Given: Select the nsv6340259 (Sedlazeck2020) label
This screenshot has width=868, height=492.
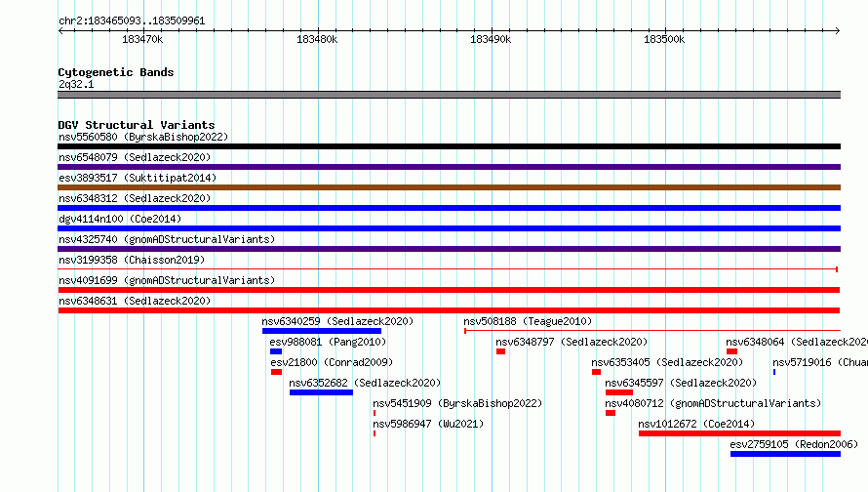Looking at the screenshot, I should [337, 321].
